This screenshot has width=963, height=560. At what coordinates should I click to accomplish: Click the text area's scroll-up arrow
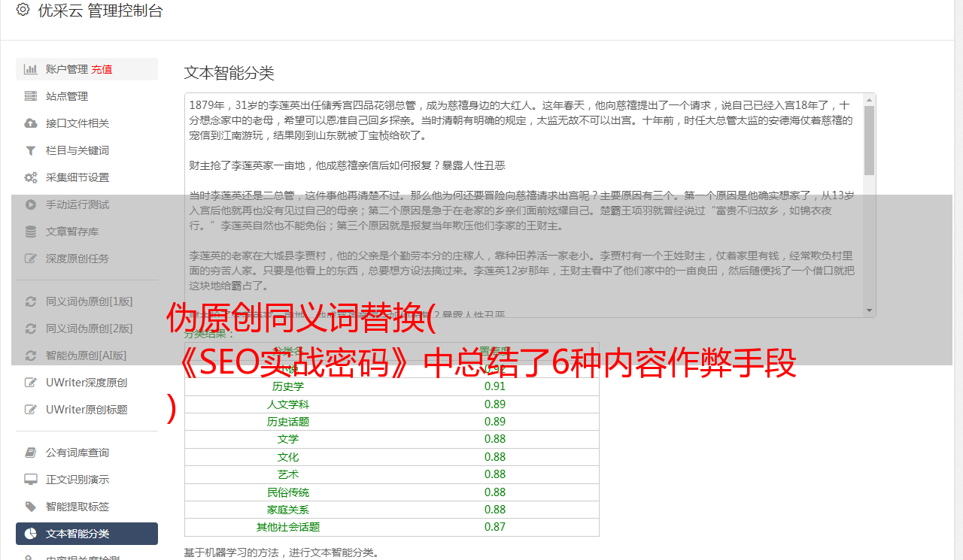point(870,99)
